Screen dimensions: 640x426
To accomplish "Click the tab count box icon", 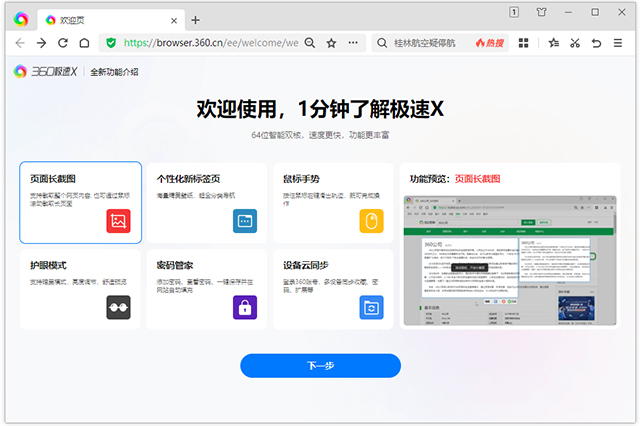I will point(514,12).
